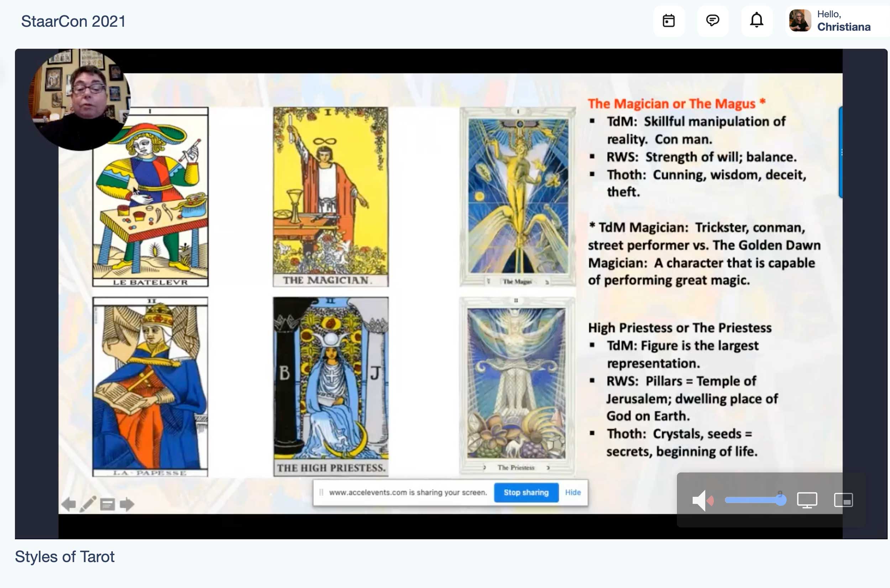890x588 pixels.
Task: Go to previous slide arrow
Action: coord(69,504)
